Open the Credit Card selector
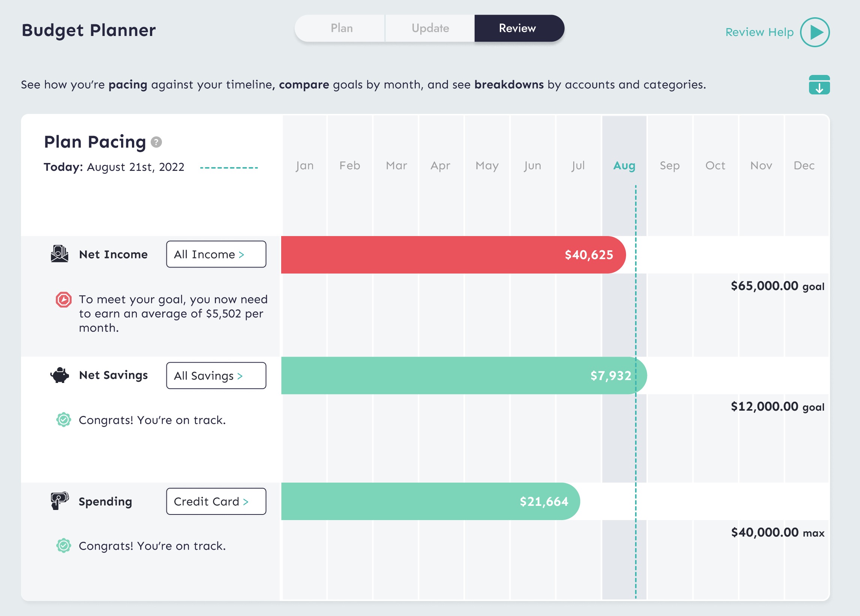Image resolution: width=860 pixels, height=616 pixels. click(x=216, y=501)
